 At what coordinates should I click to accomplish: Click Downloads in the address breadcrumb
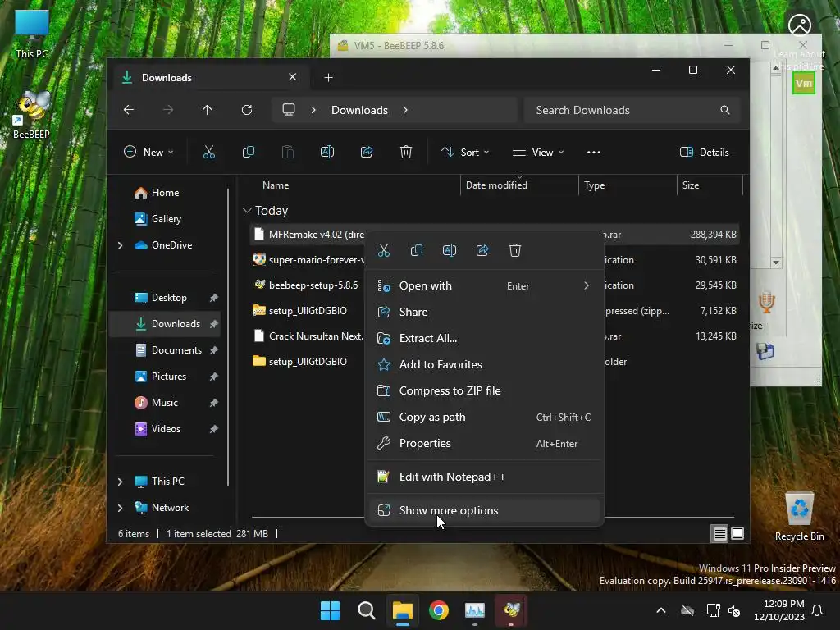(x=359, y=110)
